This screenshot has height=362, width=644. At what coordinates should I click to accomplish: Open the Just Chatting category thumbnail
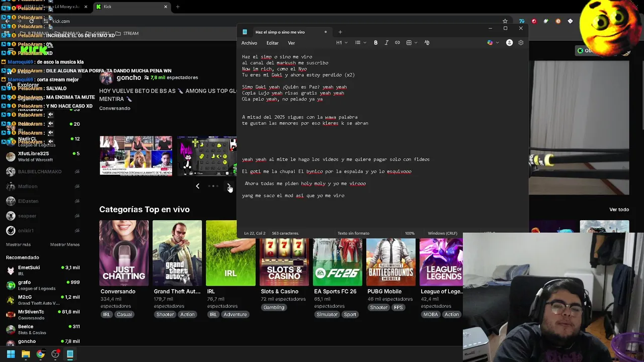(124, 253)
